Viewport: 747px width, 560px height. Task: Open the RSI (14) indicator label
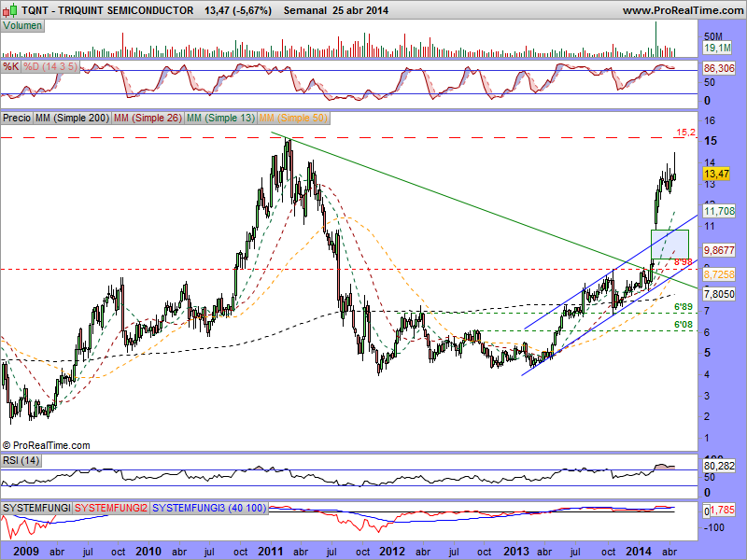[x=21, y=460]
